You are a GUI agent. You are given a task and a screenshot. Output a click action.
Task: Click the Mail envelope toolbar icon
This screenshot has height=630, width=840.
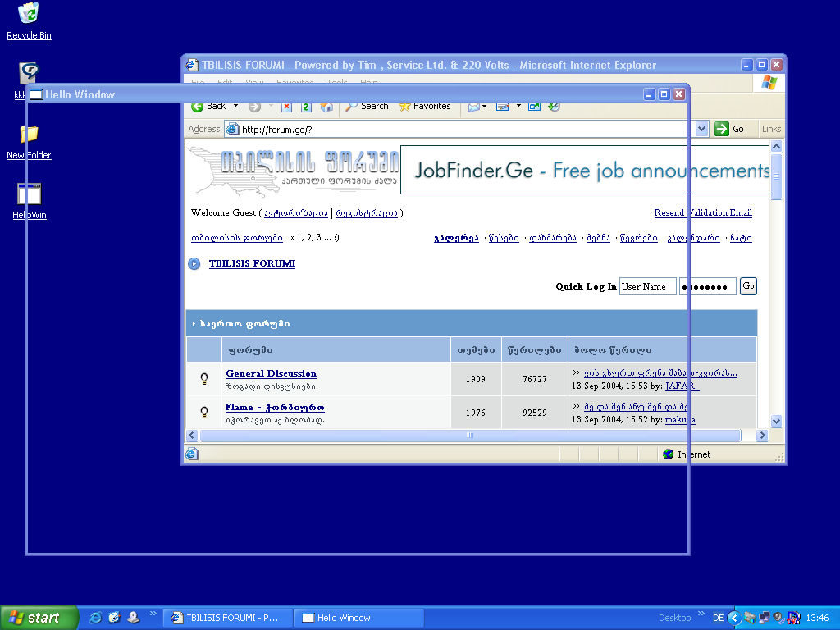tap(473, 107)
